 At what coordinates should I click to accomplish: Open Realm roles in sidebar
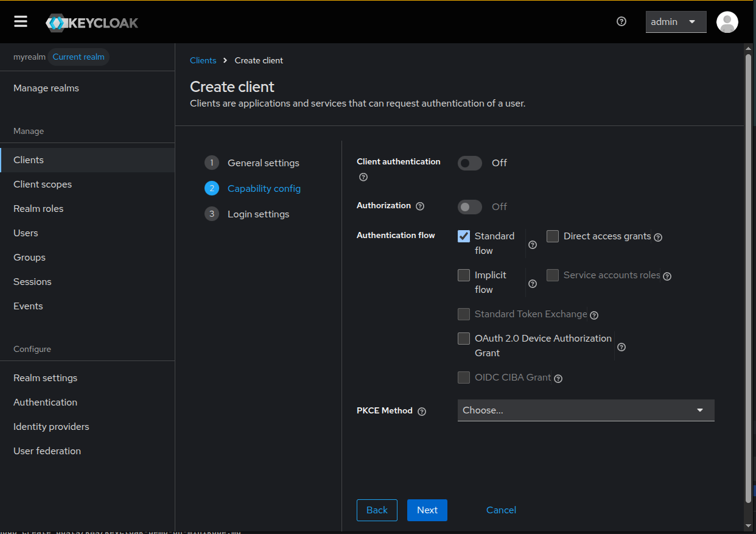[x=88, y=209]
